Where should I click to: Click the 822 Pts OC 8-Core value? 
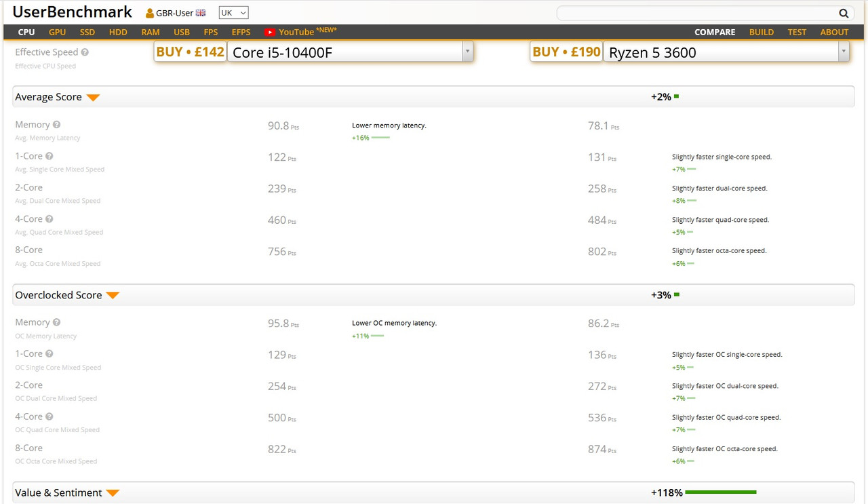point(282,449)
